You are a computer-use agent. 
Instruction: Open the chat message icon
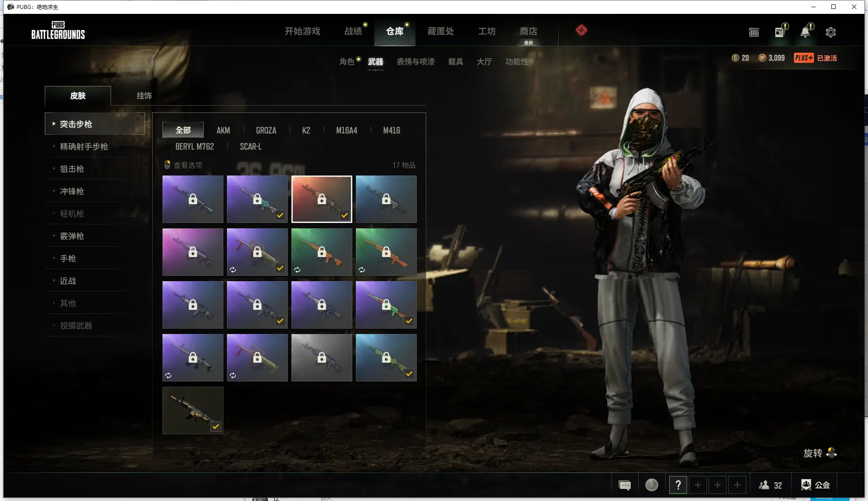[624, 485]
